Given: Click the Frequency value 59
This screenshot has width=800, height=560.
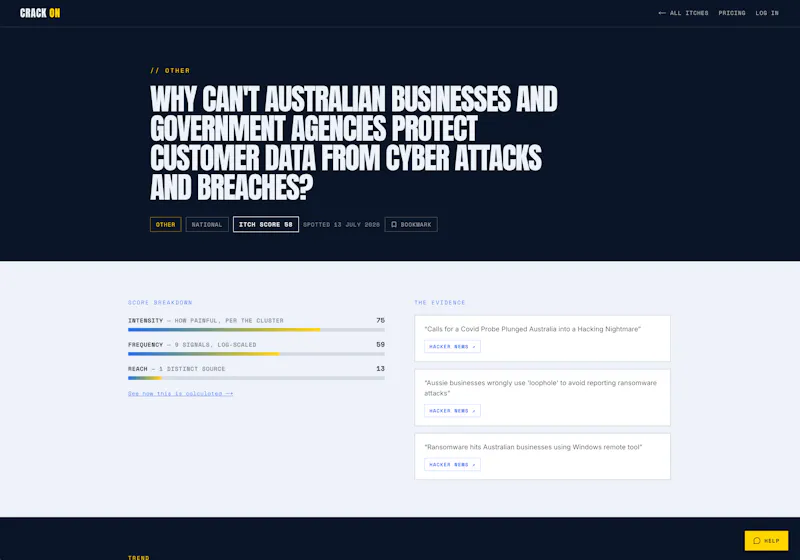Looking at the screenshot, I should click(x=380, y=344).
